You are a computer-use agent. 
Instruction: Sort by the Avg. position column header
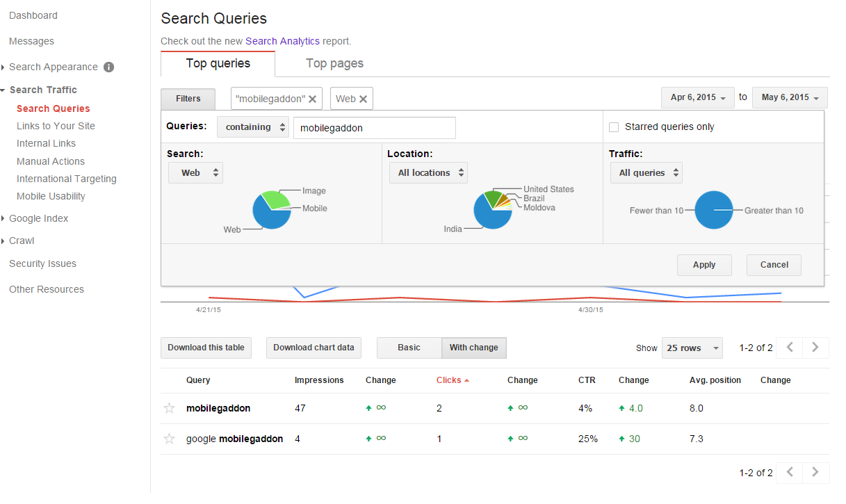coord(715,380)
